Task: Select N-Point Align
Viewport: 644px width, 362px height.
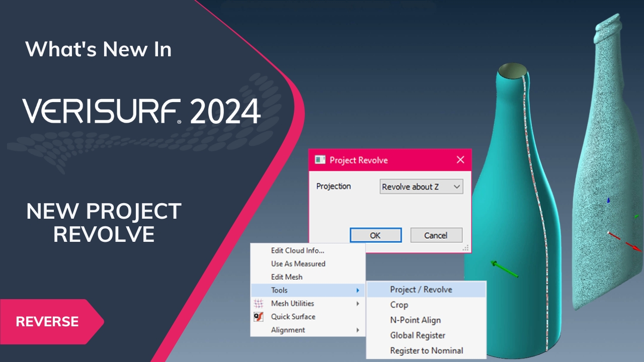Action: tap(426, 320)
